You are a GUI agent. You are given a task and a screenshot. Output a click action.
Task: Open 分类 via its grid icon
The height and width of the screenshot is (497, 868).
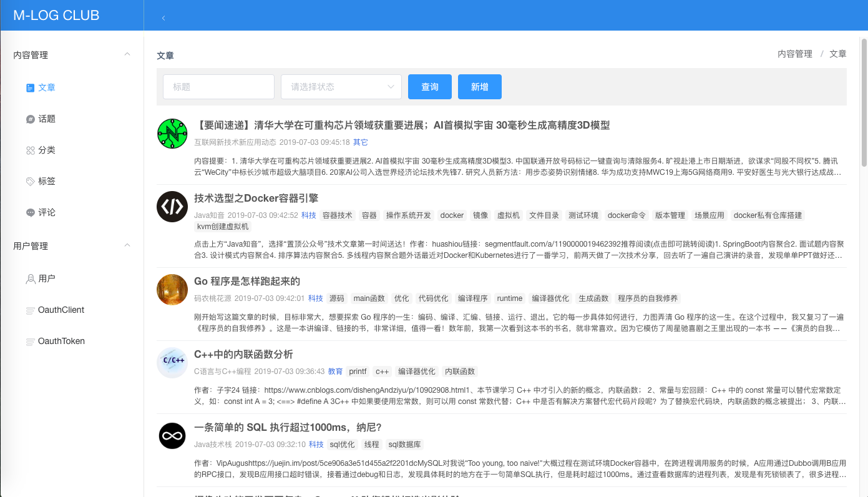coord(29,149)
